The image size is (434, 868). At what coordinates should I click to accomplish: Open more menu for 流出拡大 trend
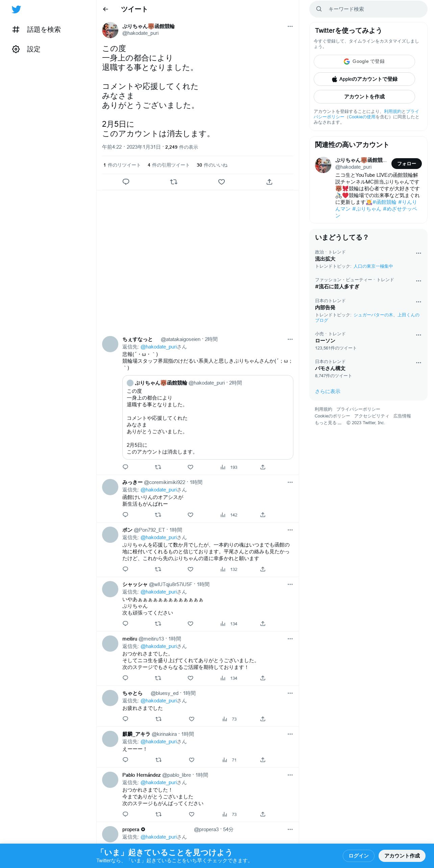pyautogui.click(x=418, y=253)
